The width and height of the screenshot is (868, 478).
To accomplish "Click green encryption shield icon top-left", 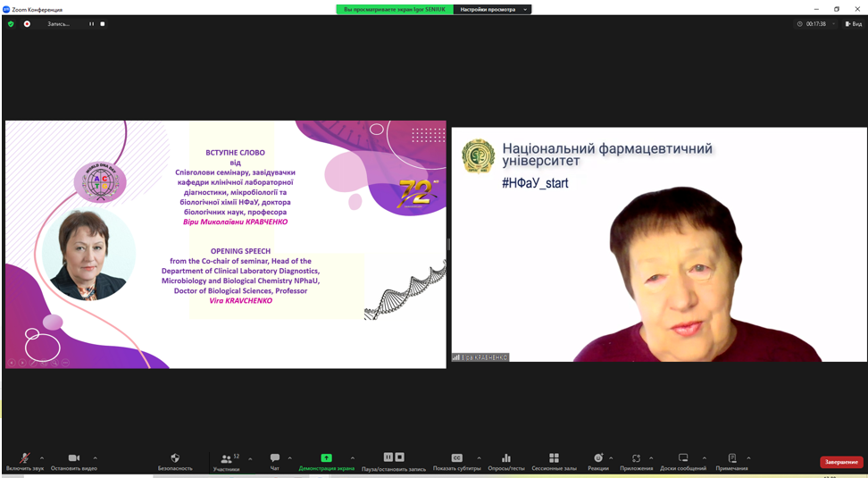I will pyautogui.click(x=11, y=24).
